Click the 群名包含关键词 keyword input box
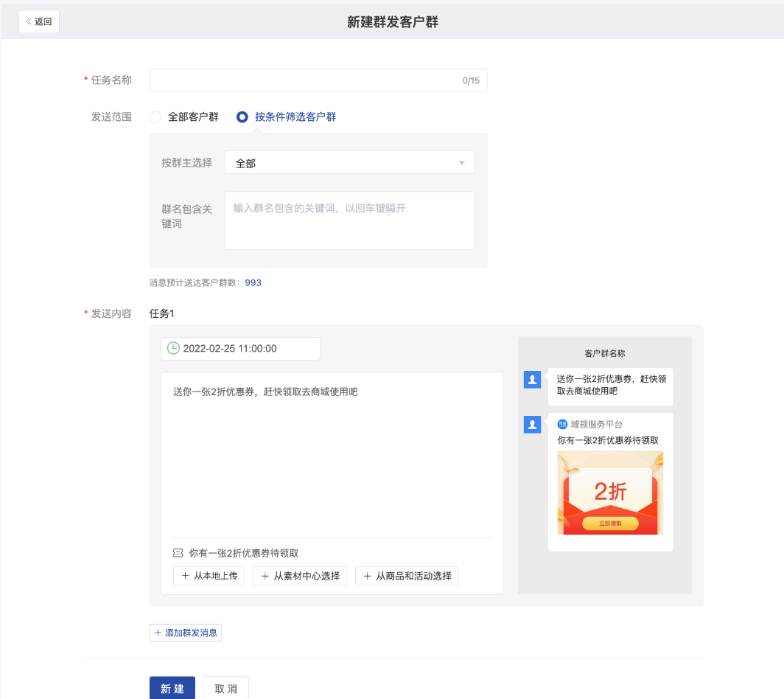The width and height of the screenshot is (784, 699). (x=349, y=220)
